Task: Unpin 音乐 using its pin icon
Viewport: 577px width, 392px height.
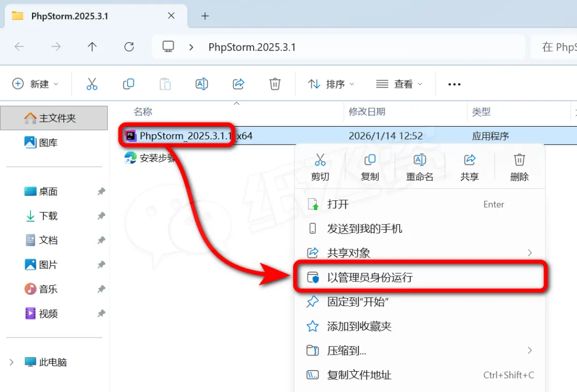Action: [x=101, y=289]
